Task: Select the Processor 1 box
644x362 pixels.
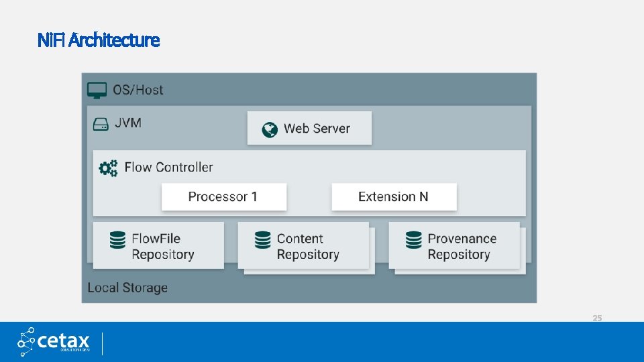Action: pyautogui.click(x=223, y=196)
